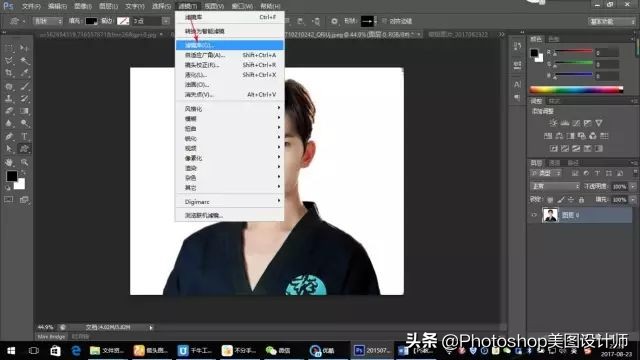Open status bar document info arrow

pos(151,327)
